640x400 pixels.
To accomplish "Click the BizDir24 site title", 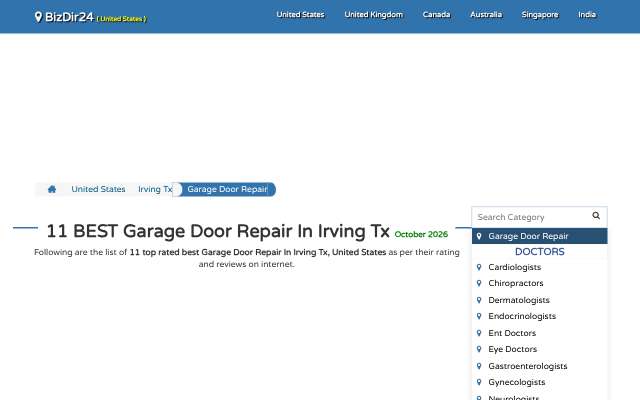I will [69, 17].
